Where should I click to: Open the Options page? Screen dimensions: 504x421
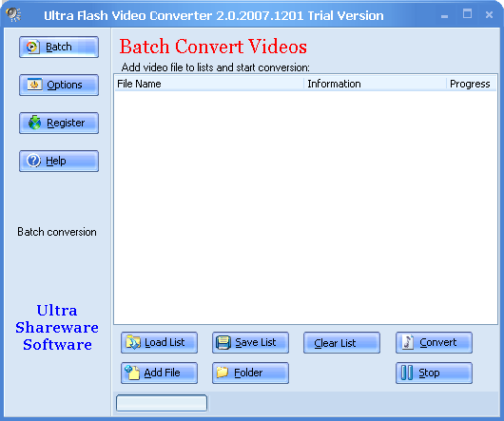[x=59, y=85]
